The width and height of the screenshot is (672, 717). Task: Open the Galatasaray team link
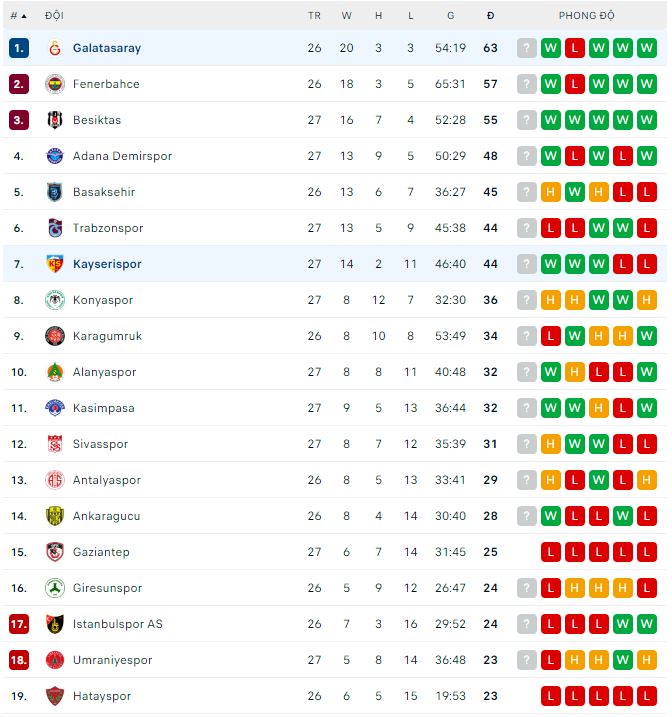[107, 48]
